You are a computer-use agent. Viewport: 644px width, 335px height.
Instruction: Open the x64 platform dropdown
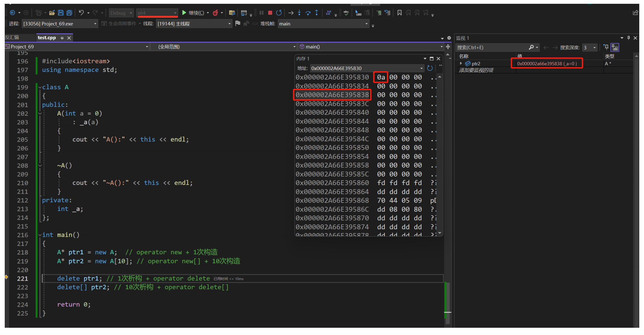(157, 13)
